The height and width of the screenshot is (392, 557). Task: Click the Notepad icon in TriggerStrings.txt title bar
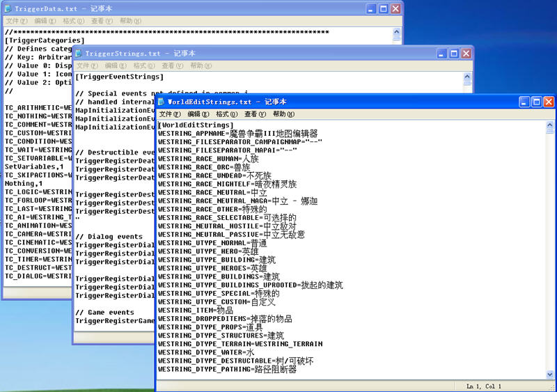pyautogui.click(x=79, y=54)
